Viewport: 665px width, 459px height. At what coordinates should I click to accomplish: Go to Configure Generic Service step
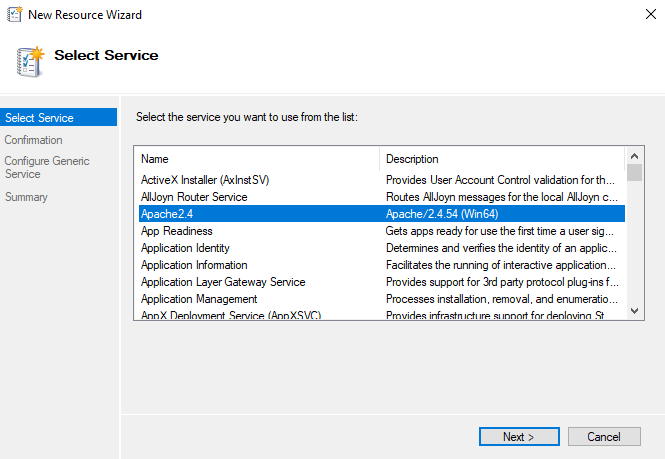tap(47, 167)
